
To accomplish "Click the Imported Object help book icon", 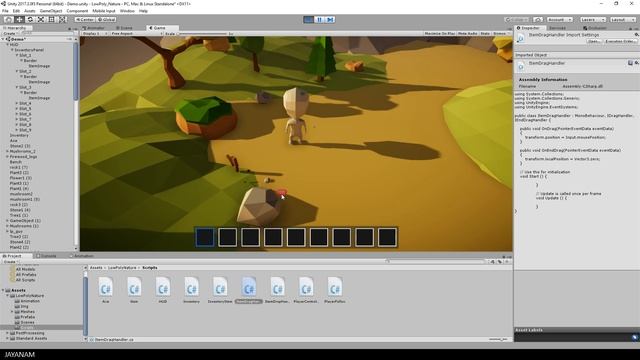I will point(630,63).
